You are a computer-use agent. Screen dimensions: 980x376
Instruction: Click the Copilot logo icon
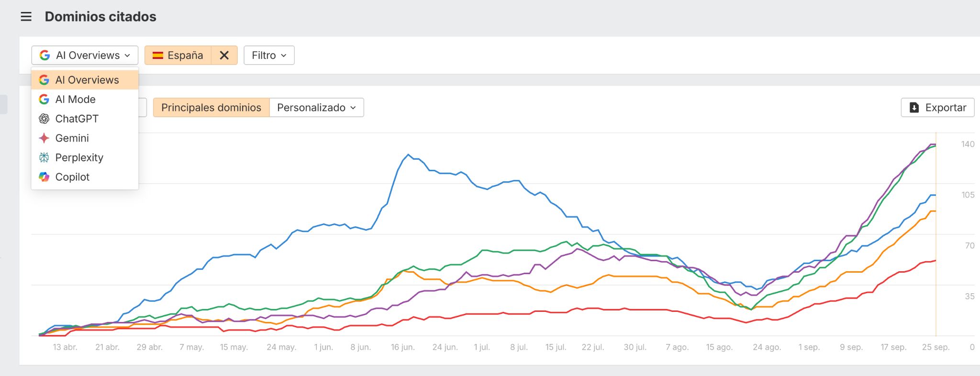coord(44,177)
